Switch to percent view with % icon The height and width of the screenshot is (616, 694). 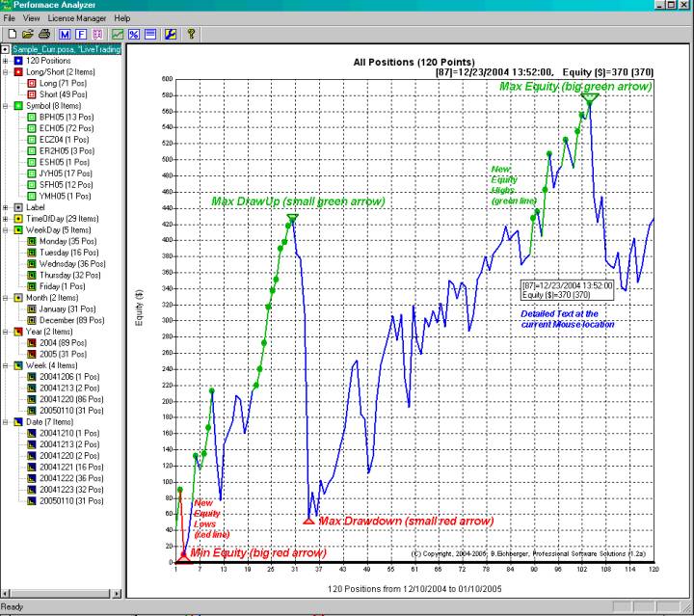point(134,34)
